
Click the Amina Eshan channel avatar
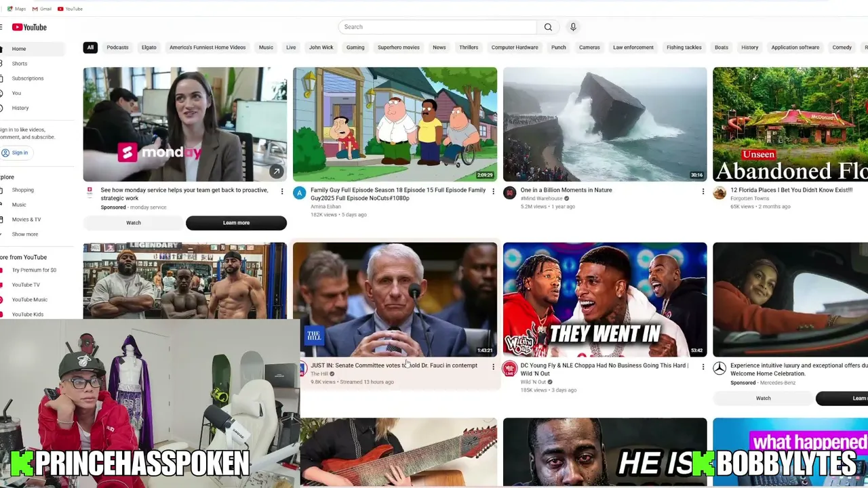point(300,194)
